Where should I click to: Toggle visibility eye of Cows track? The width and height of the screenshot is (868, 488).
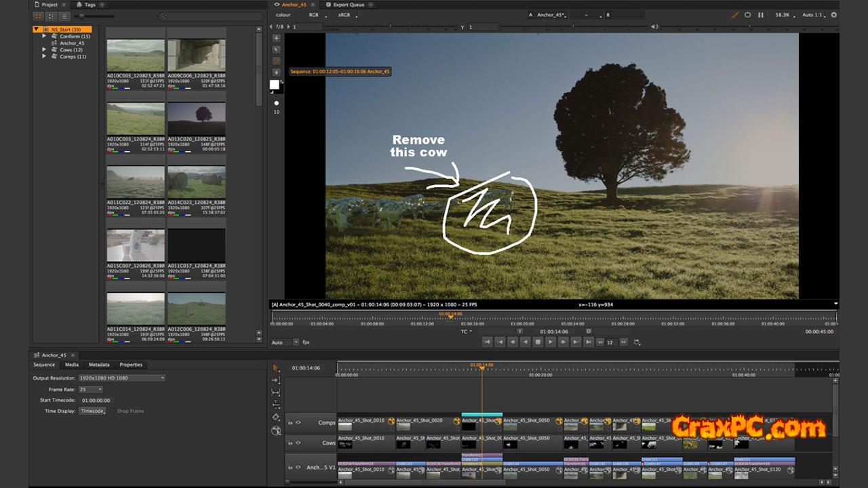click(298, 443)
